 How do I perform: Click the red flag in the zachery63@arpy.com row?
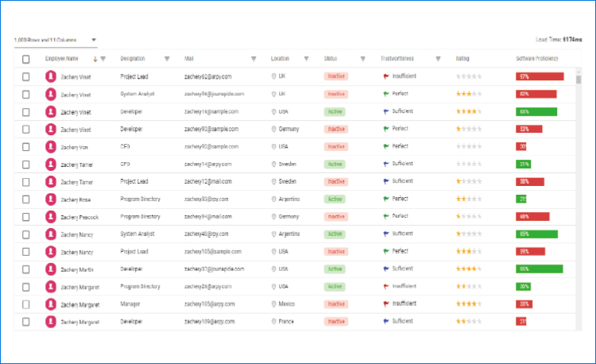coord(385,76)
